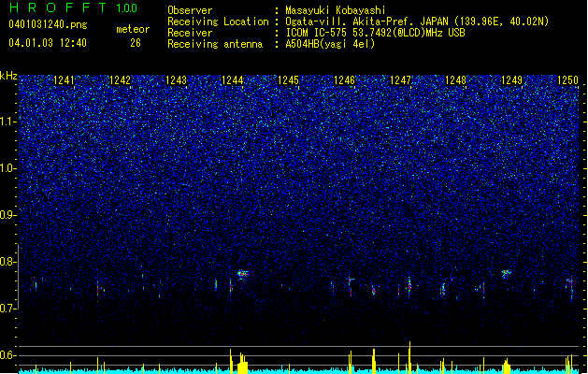The image size is (588, 374).
Task: Click the 0.8 kHz axis label
Action: coord(8,262)
